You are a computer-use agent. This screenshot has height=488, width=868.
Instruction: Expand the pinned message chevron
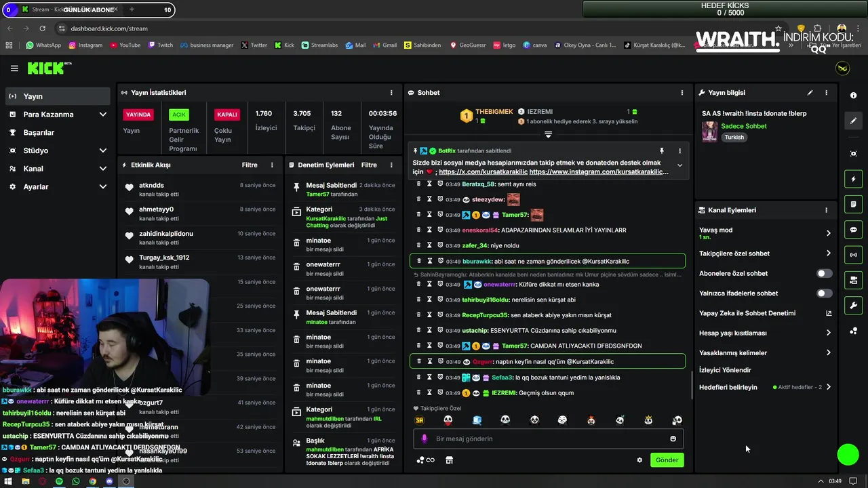pos(679,165)
